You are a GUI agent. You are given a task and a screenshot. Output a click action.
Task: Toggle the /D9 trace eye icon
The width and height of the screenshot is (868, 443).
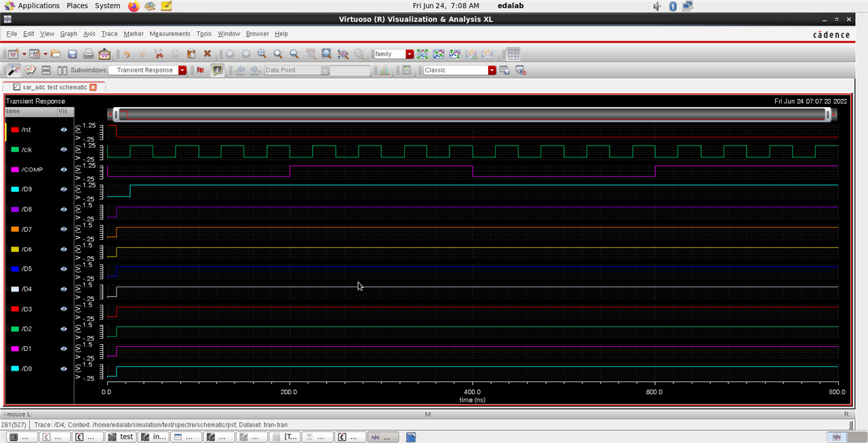tap(64, 190)
